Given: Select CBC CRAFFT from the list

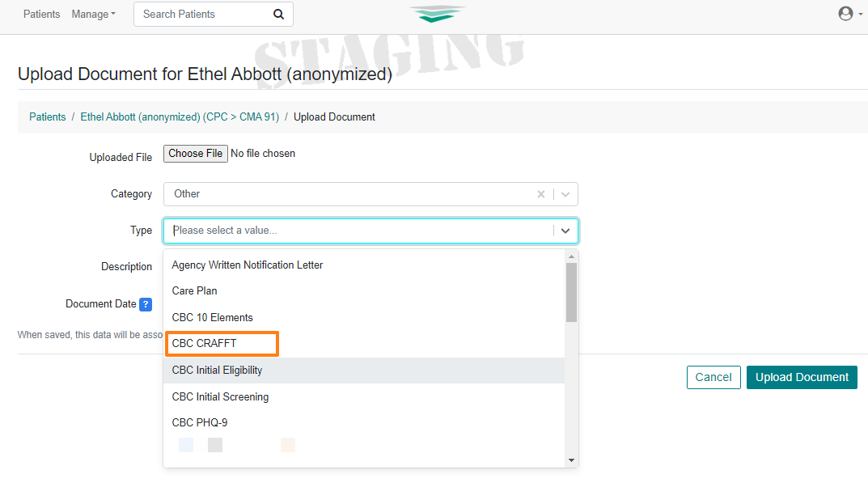Looking at the screenshot, I should click(x=205, y=344).
